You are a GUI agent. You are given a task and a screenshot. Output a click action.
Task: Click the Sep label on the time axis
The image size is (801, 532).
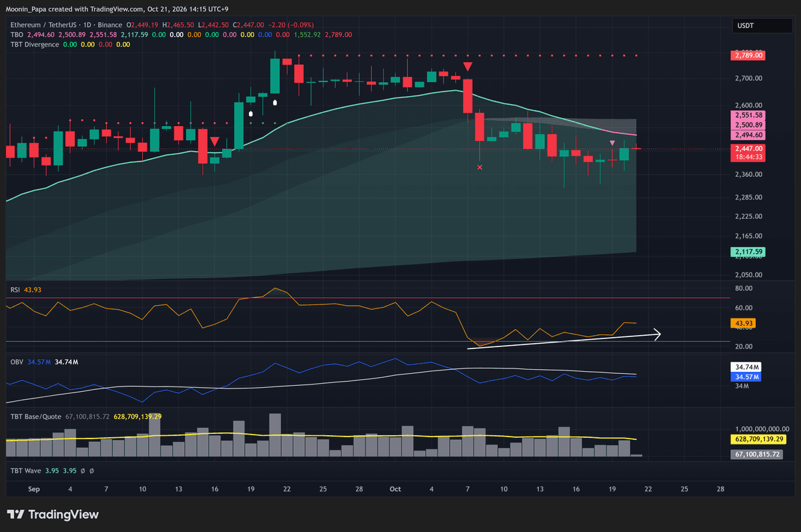[x=34, y=489]
